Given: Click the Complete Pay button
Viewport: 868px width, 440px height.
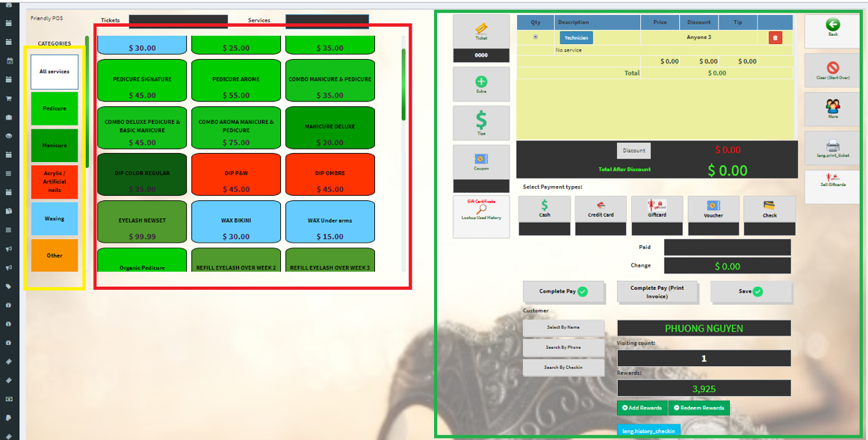Looking at the screenshot, I should click(563, 291).
